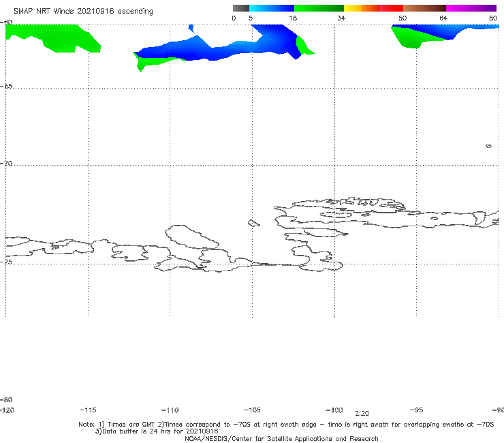The image size is (504, 443).
Task: Pick the yellow-to-red segment of the color bar
Action: [x=373, y=8]
